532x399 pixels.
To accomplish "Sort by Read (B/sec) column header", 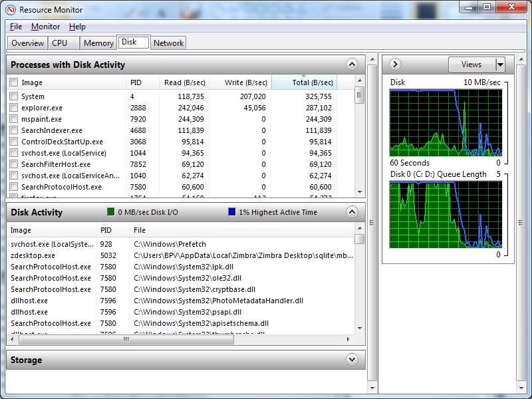I will click(184, 82).
